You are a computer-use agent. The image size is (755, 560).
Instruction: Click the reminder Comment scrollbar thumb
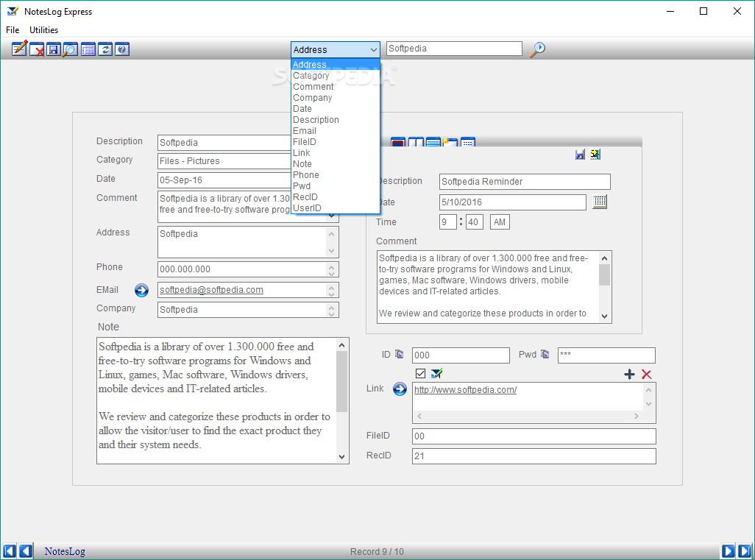(604, 275)
